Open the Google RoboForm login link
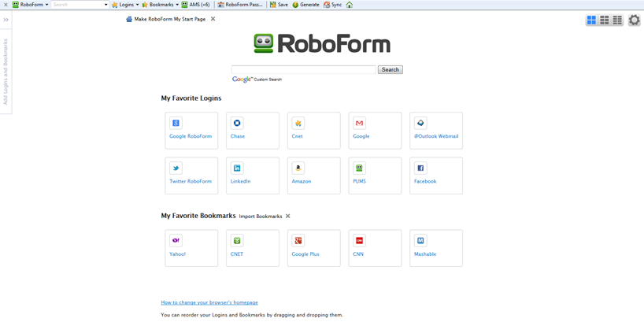Viewport: 644px width, 322px height. click(191, 136)
